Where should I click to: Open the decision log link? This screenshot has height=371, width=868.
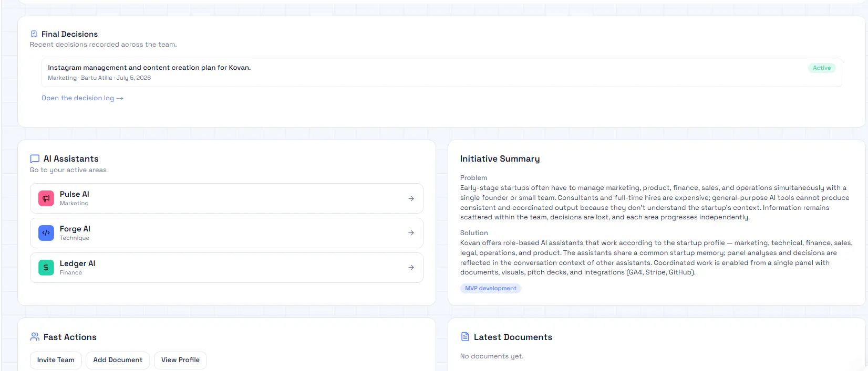click(x=82, y=98)
